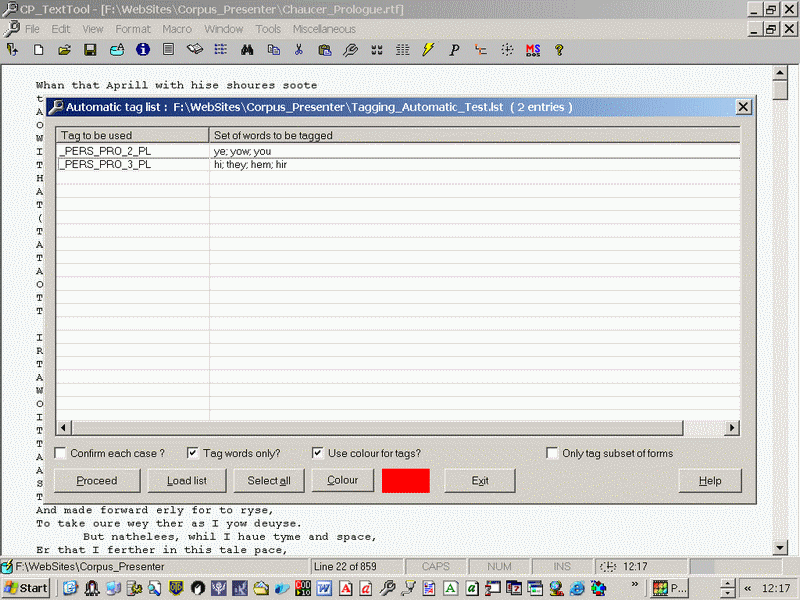Untick the 'Tag words only?' checkbox
This screenshot has width=800, height=600.
pos(195,453)
